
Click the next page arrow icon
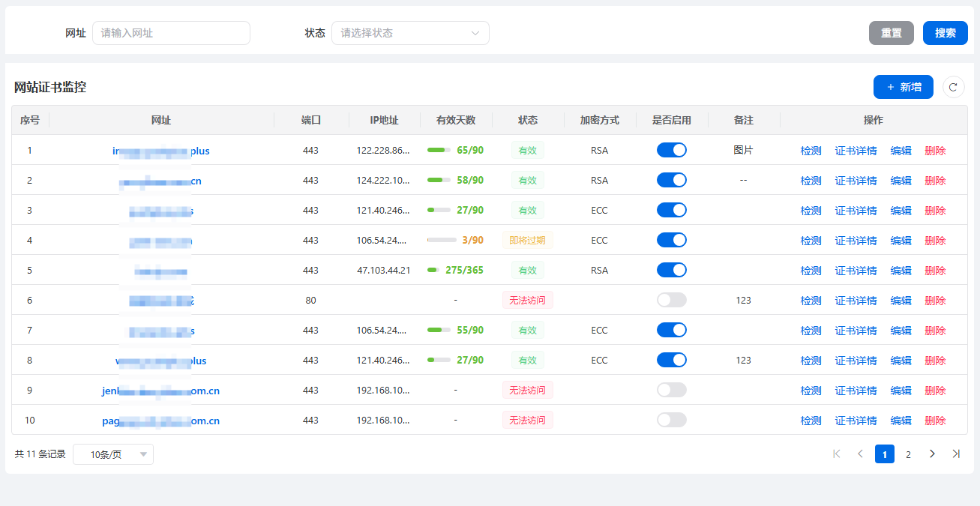(932, 454)
